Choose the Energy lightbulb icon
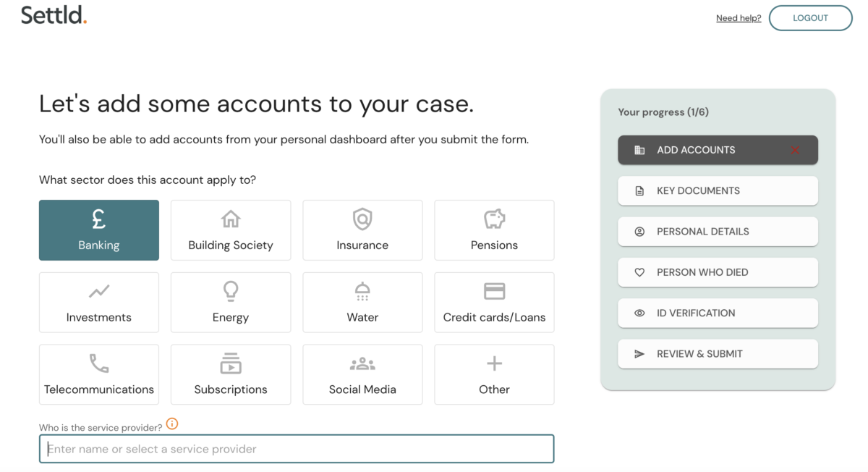The height and width of the screenshot is (472, 868). coord(230,291)
